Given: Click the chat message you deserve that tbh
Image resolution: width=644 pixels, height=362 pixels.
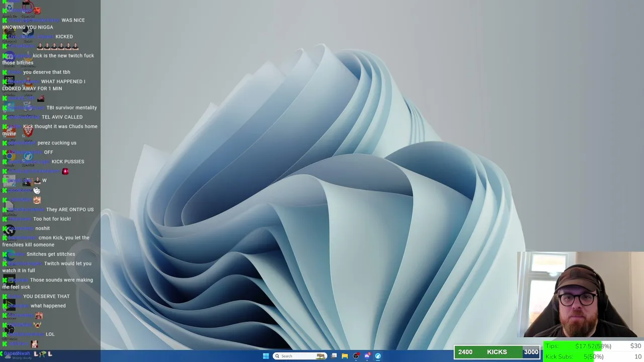Looking at the screenshot, I should [46, 72].
